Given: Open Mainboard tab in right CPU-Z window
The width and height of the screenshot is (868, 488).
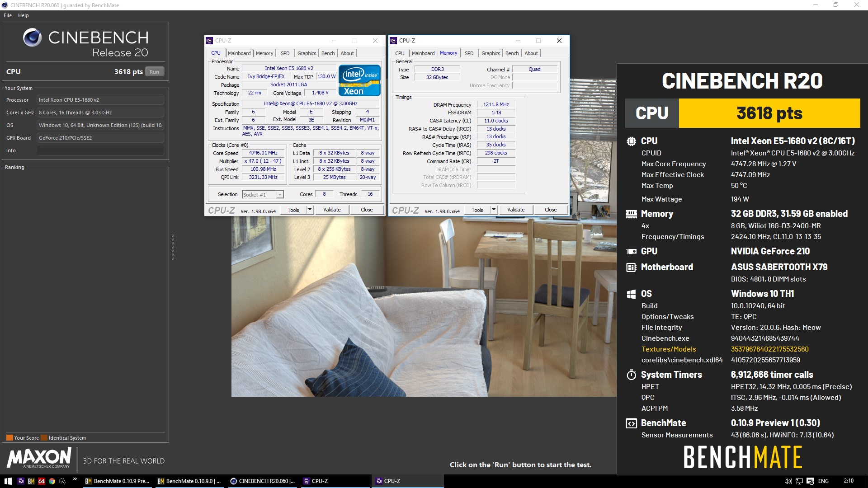Looking at the screenshot, I should pyautogui.click(x=423, y=53).
